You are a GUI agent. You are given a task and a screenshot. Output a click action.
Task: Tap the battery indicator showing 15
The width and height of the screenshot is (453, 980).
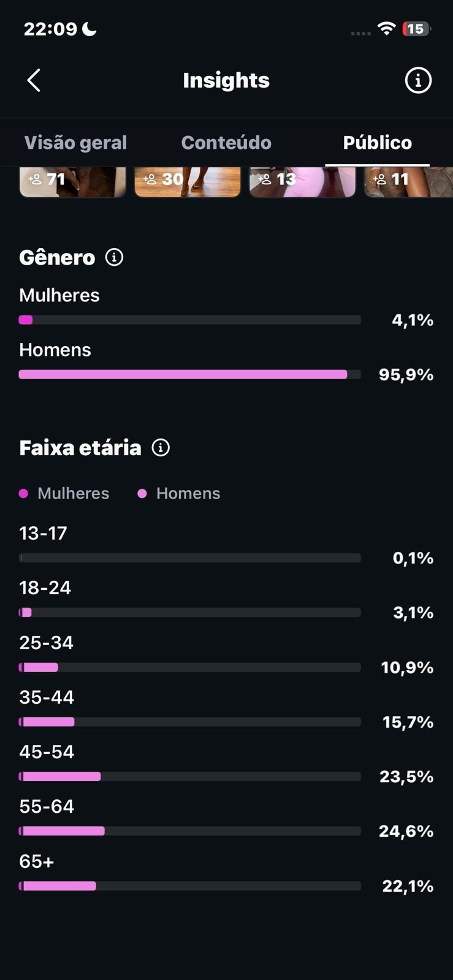pyautogui.click(x=416, y=29)
